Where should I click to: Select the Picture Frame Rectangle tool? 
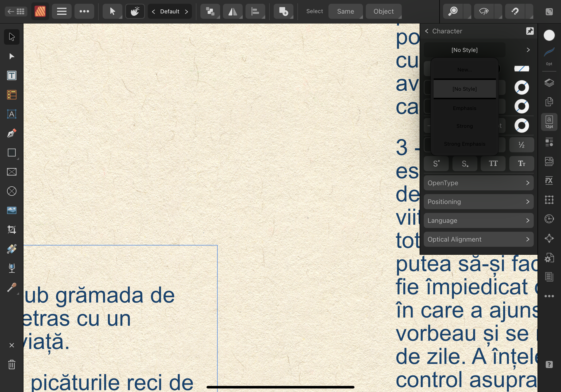12,172
